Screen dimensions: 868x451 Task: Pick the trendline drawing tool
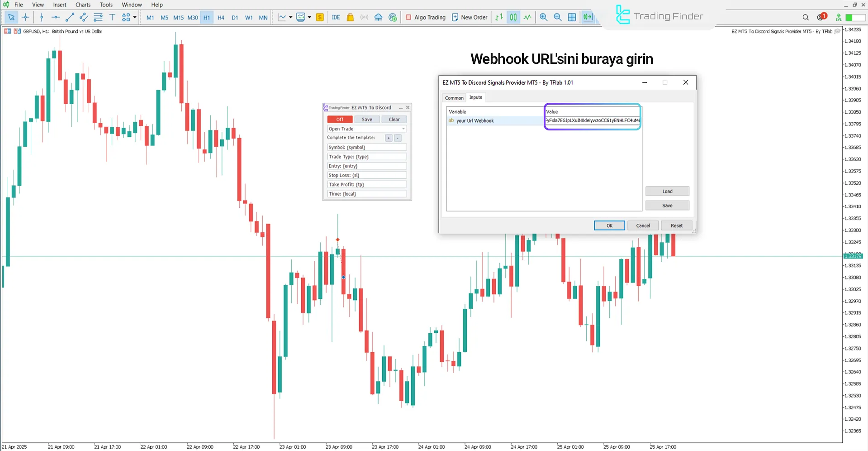70,17
